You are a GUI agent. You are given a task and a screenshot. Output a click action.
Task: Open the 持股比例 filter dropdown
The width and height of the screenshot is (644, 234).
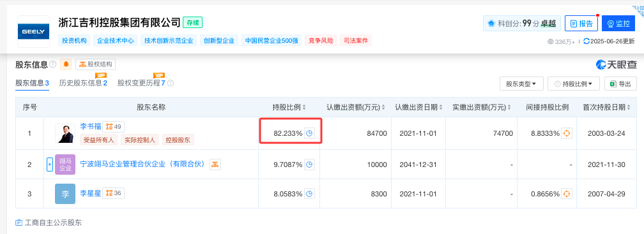[573, 84]
